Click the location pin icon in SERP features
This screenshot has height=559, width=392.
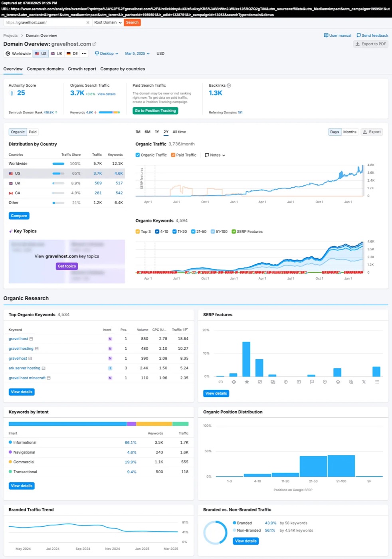coord(325,382)
